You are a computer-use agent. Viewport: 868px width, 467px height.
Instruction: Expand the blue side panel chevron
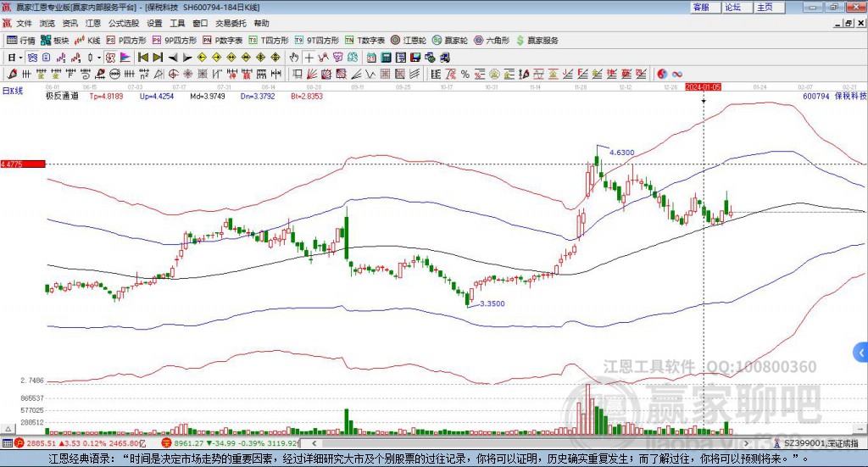861,352
